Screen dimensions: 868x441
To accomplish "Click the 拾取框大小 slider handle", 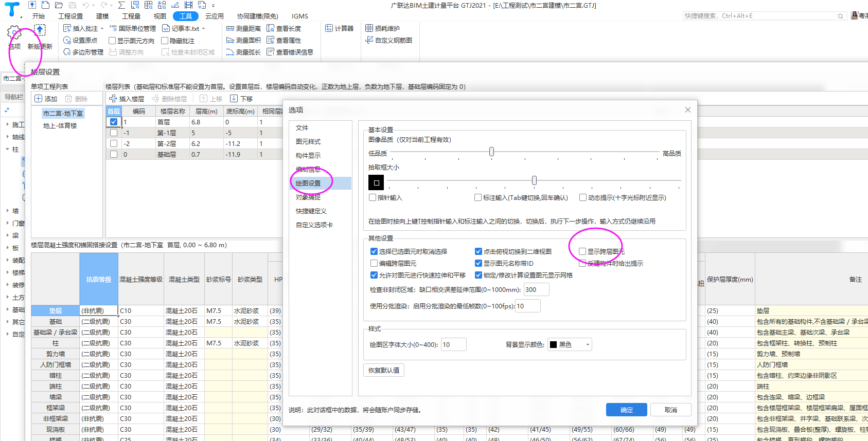I will tap(534, 180).
